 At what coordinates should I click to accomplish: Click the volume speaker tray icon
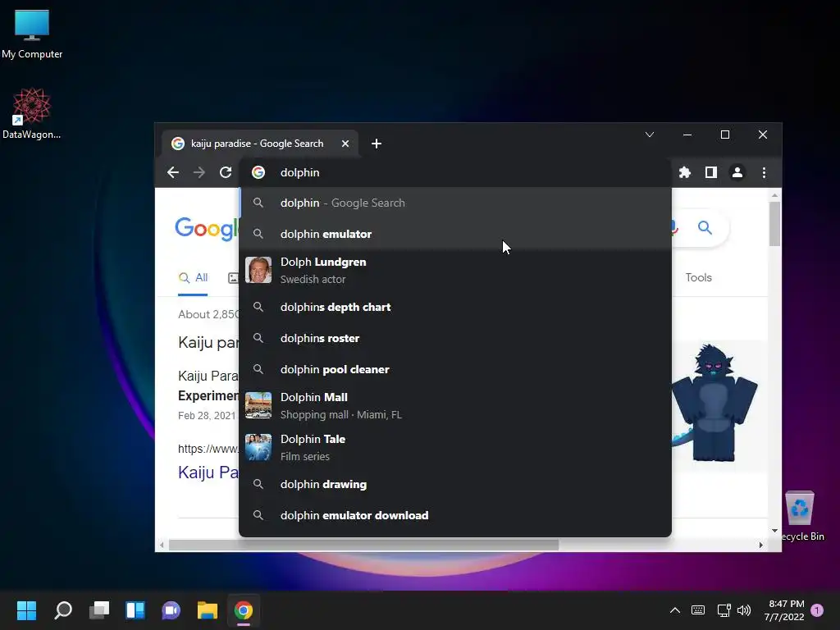tap(744, 610)
